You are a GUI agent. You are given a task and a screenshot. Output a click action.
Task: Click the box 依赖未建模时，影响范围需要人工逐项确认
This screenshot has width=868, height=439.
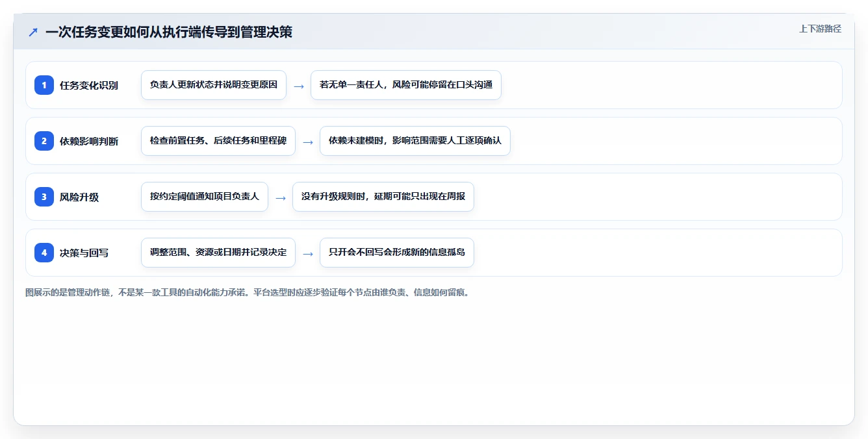click(415, 141)
